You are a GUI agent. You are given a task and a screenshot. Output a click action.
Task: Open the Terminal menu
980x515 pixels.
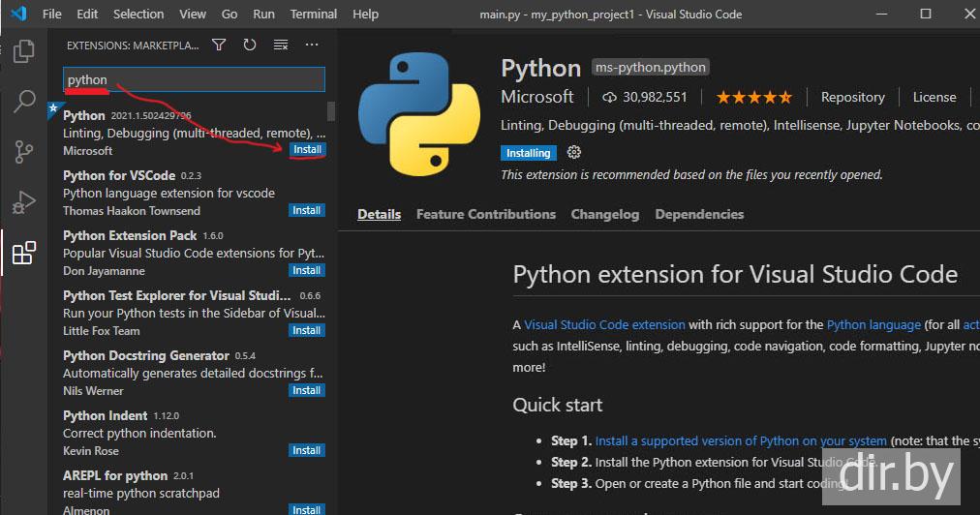click(314, 15)
